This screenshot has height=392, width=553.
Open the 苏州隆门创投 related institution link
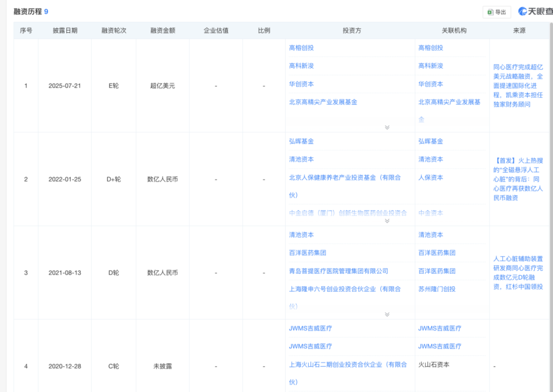(437, 289)
